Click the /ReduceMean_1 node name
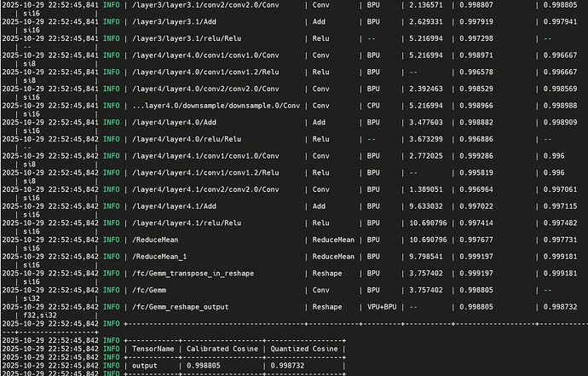 click(159, 257)
